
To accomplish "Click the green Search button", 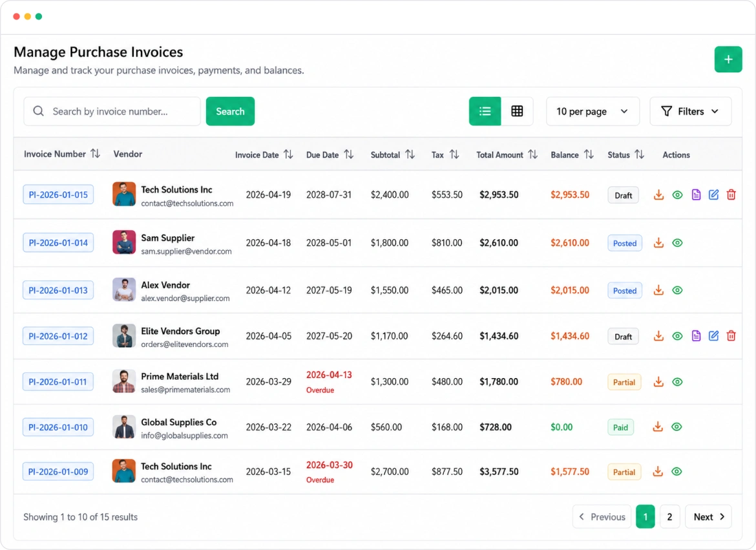I will point(230,111).
